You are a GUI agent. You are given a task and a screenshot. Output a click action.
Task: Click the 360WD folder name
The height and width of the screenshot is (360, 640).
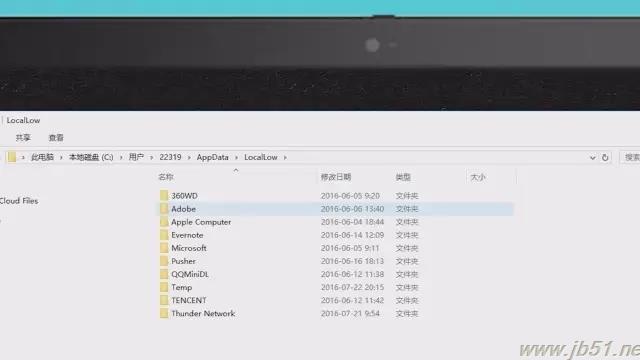184,196
